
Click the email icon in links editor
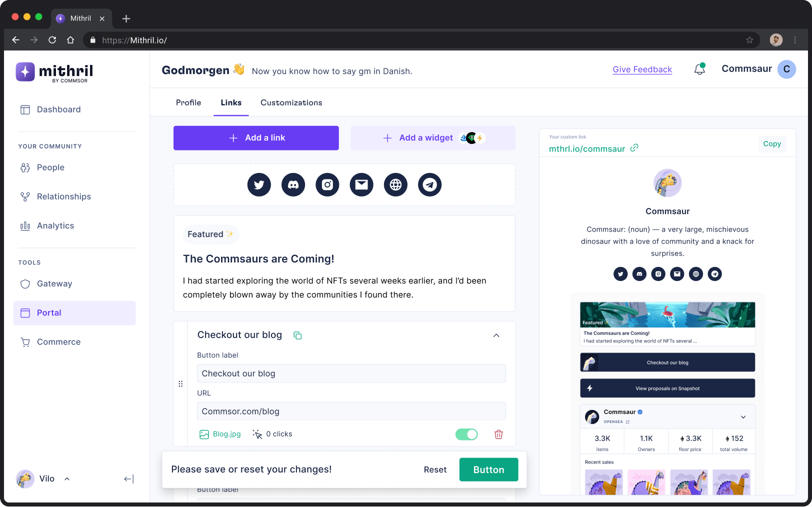click(361, 185)
